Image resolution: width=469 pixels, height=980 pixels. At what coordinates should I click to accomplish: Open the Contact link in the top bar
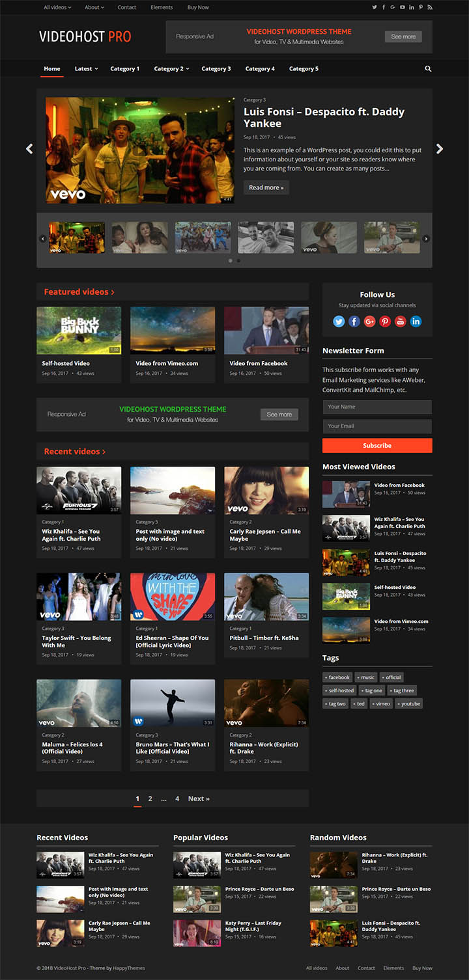pos(127,7)
